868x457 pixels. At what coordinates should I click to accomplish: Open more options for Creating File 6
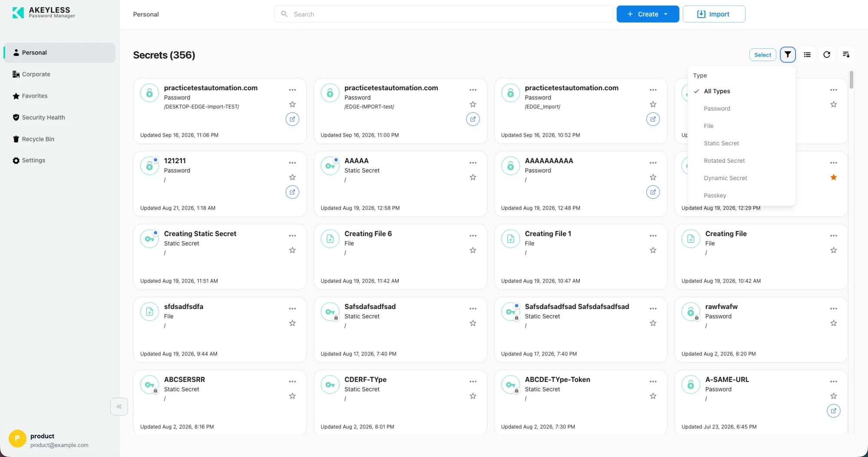[x=473, y=236]
